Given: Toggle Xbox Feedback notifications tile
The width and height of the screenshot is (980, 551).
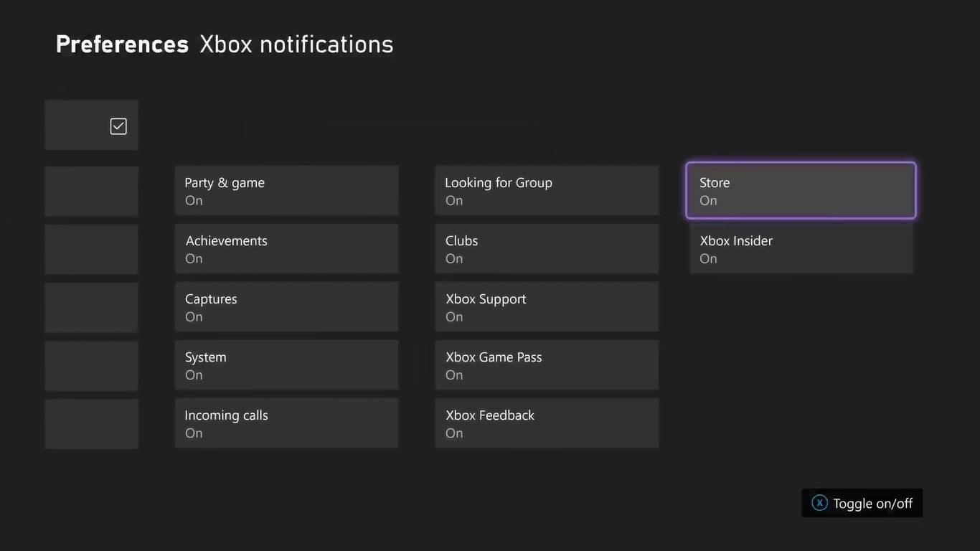Looking at the screenshot, I should pyautogui.click(x=547, y=423).
